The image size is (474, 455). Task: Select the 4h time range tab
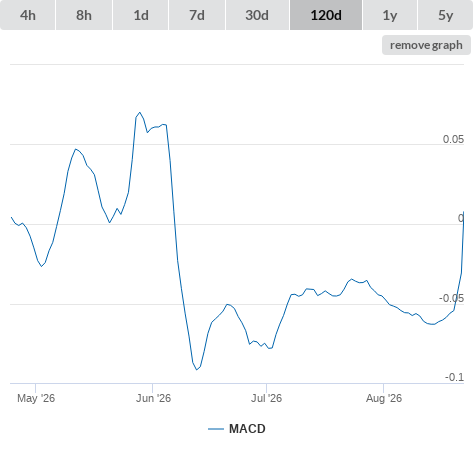[x=28, y=15]
